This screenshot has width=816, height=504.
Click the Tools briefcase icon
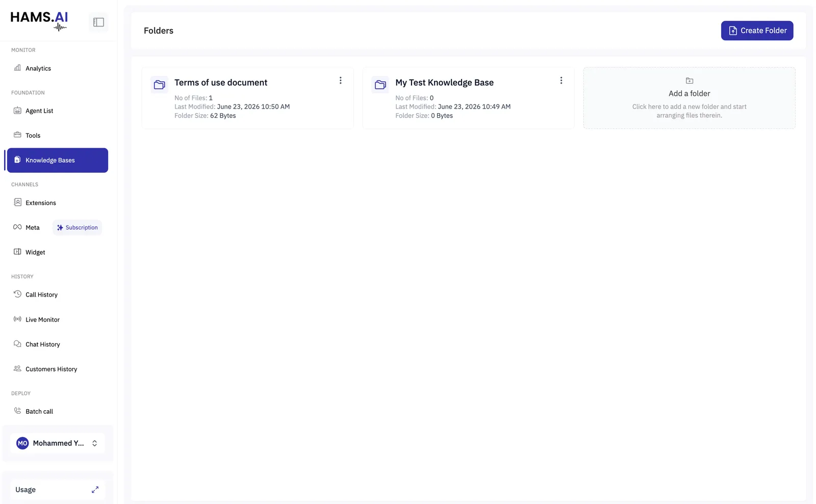coord(17,135)
